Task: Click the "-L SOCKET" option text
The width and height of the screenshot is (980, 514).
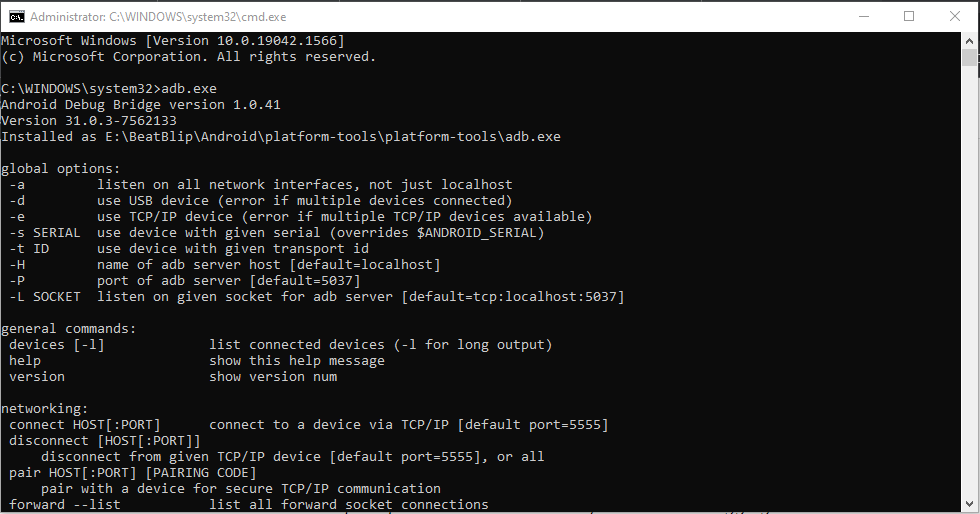Action: [x=44, y=297]
